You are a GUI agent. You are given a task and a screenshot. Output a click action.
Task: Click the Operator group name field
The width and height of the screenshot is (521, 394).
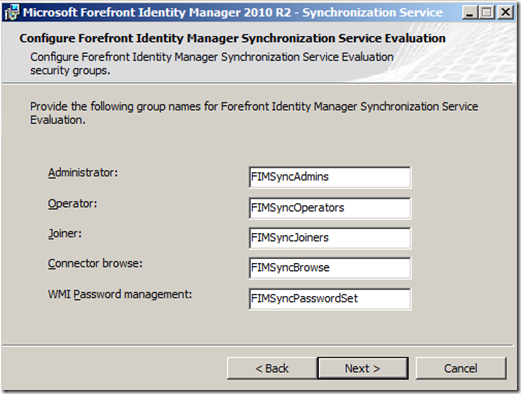tap(330, 208)
